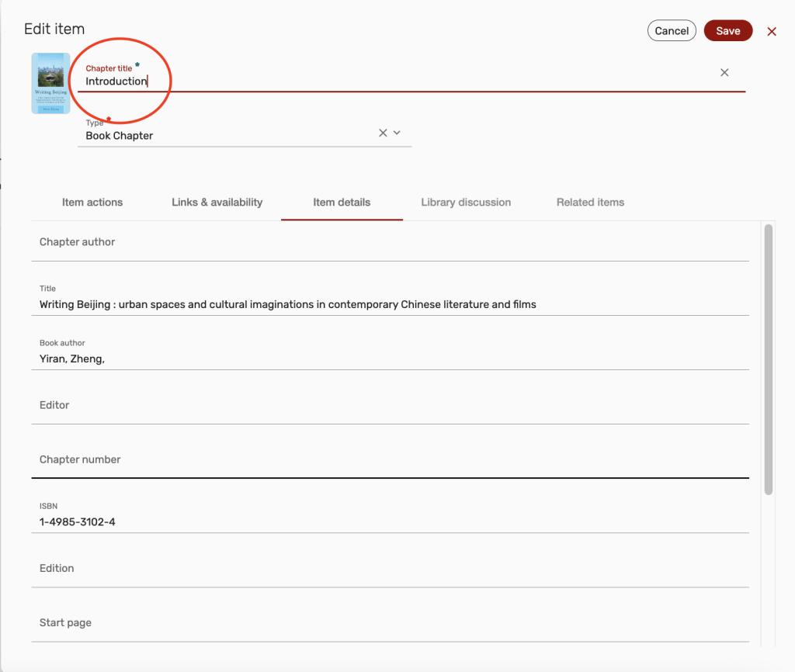Image resolution: width=795 pixels, height=672 pixels.
Task: Click into the Chapter title input
Action: point(388,81)
